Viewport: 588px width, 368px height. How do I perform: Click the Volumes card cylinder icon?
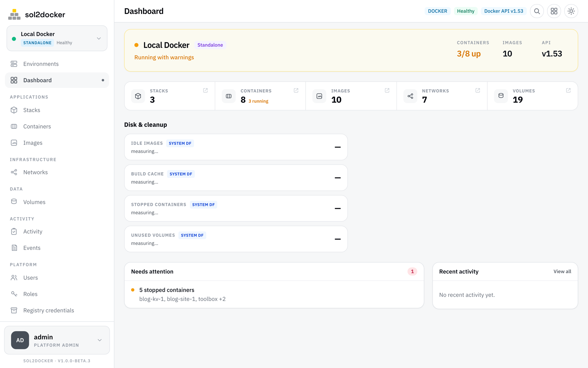[501, 96]
